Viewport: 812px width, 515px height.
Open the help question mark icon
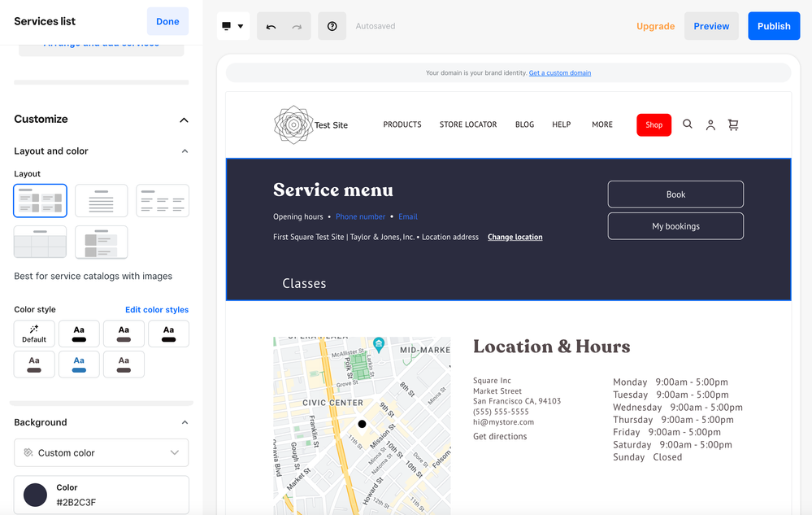tap(332, 26)
